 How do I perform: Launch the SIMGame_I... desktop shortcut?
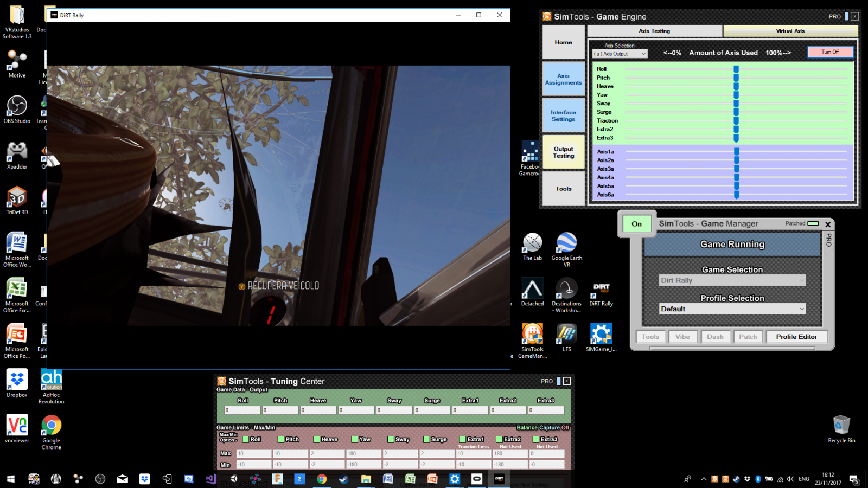pos(601,335)
